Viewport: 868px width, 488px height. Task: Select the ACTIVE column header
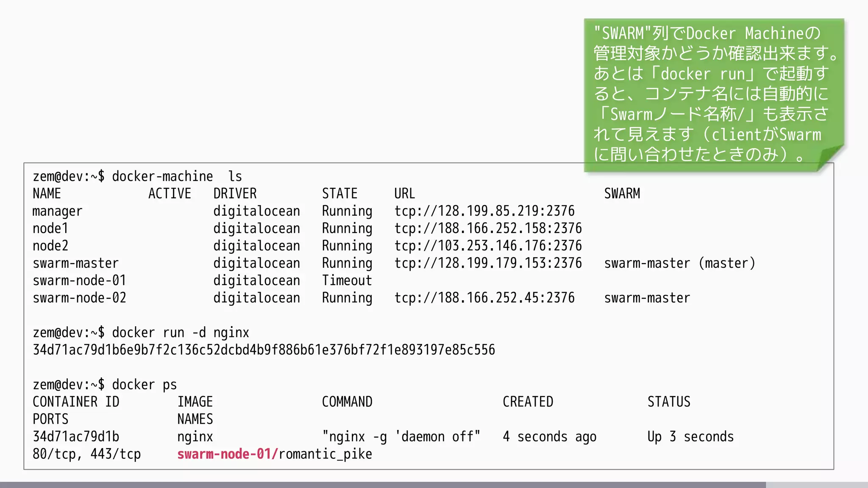pos(170,194)
